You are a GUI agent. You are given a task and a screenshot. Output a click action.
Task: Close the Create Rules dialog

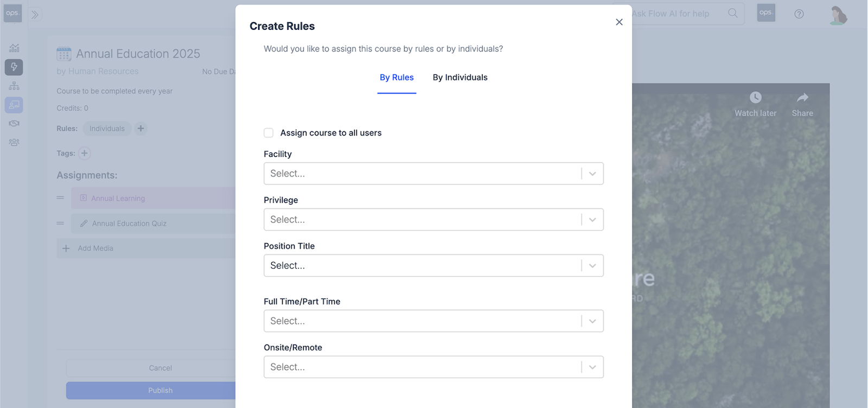click(619, 22)
